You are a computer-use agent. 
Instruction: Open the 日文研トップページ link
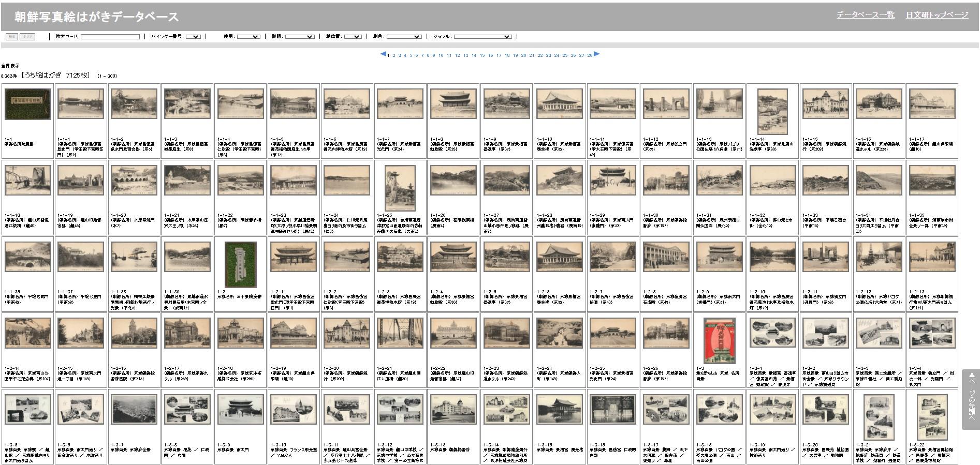point(937,15)
